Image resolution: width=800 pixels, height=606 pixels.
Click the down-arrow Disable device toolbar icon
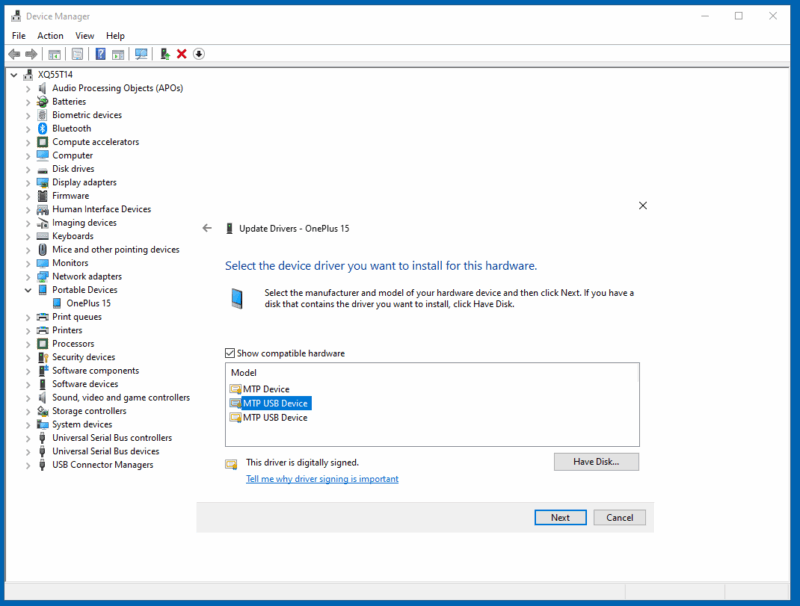tap(199, 54)
